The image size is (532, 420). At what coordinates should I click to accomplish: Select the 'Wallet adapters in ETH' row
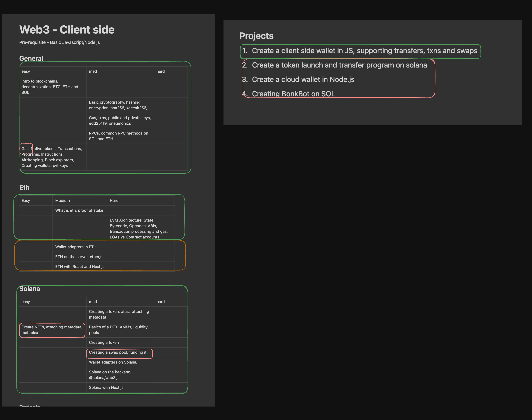point(76,247)
